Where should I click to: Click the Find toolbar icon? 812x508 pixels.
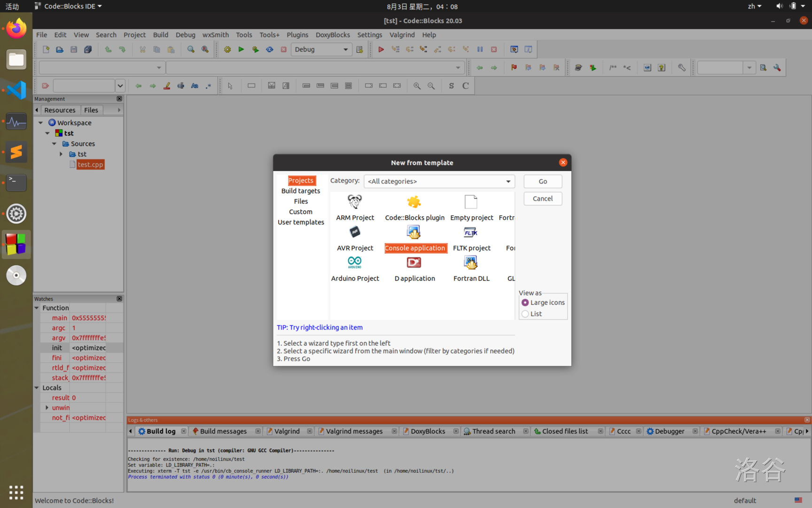pyautogui.click(x=191, y=49)
